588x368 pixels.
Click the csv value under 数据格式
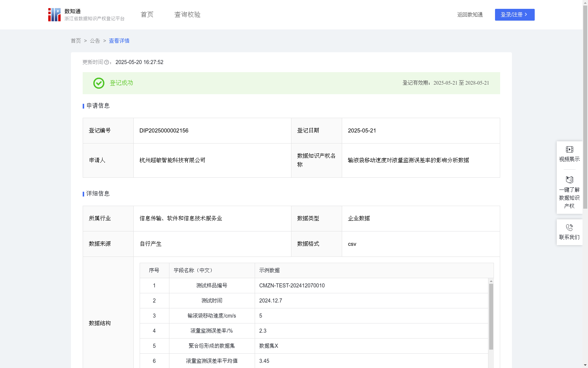(352, 244)
